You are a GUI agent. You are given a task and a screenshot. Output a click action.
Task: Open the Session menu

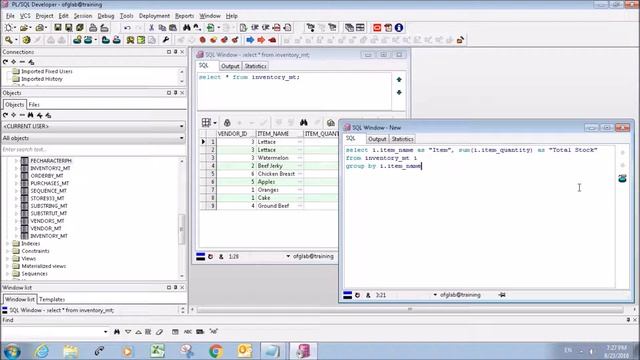click(x=83, y=16)
